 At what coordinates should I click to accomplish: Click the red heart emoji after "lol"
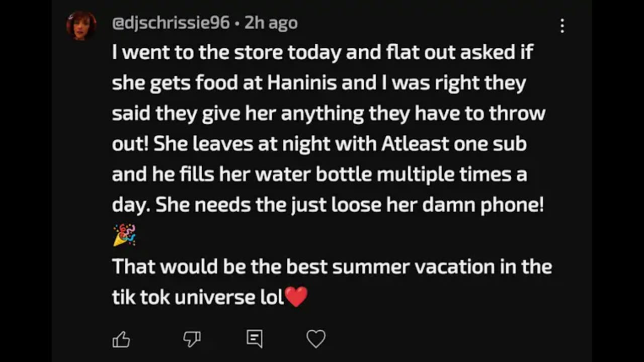[x=296, y=297]
